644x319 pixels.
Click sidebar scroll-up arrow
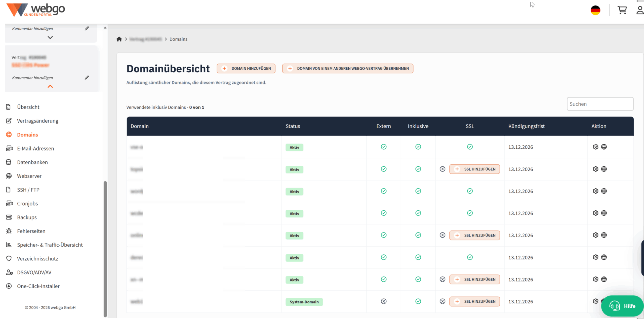point(105,28)
